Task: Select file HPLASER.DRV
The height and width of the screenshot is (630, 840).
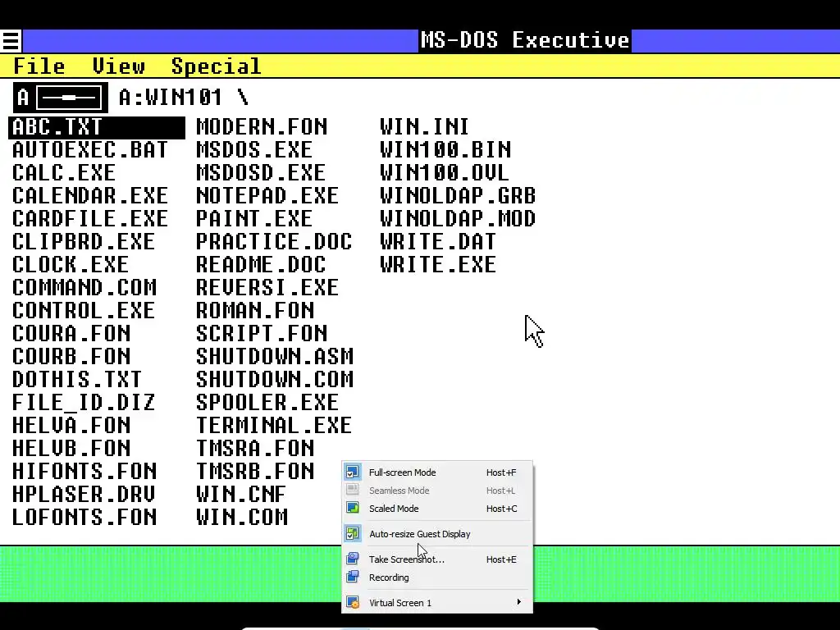Action: pos(84,495)
